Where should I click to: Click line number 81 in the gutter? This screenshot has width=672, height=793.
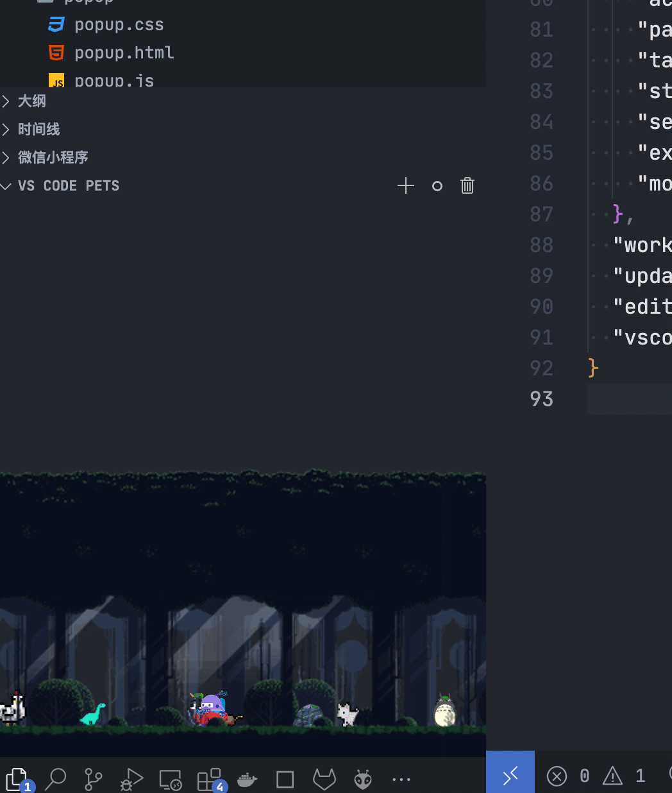point(542,30)
